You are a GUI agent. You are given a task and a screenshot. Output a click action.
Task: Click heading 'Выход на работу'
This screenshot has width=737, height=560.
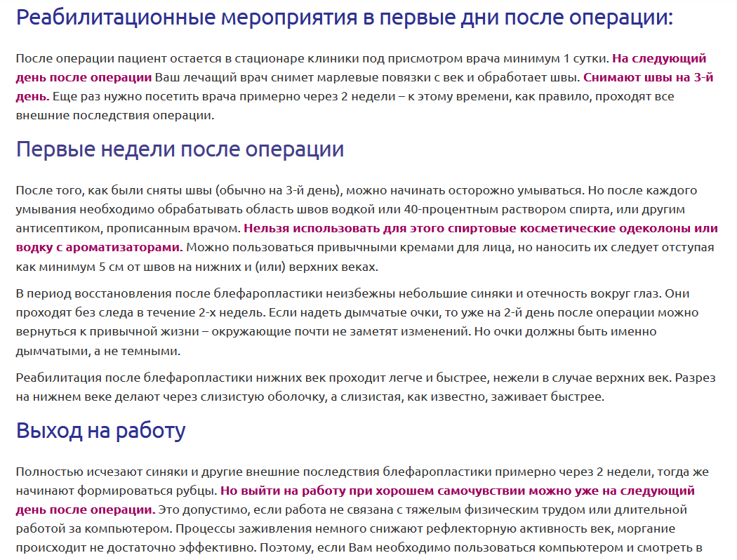click(101, 430)
